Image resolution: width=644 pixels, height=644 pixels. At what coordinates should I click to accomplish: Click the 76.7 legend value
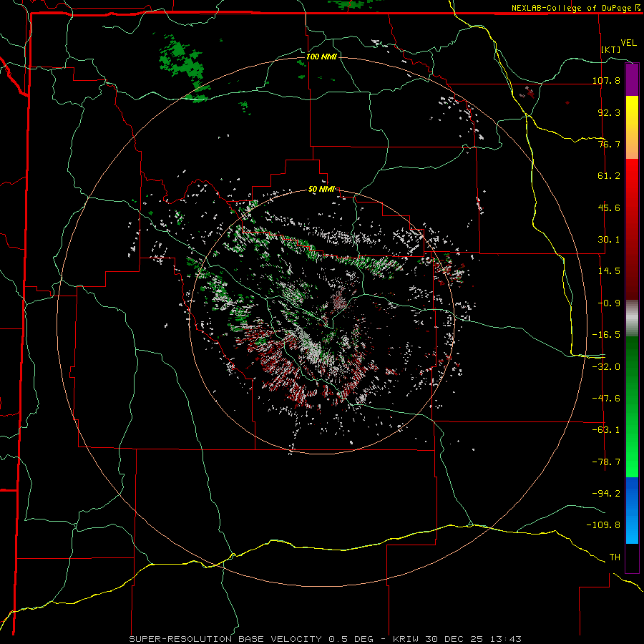click(609, 144)
